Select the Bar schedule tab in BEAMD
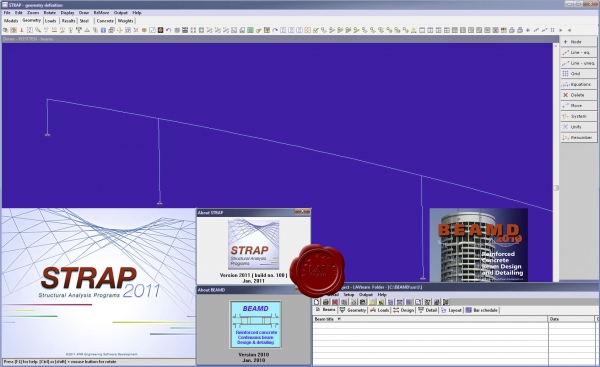Viewport: 600px width, 367px height. tap(482, 310)
